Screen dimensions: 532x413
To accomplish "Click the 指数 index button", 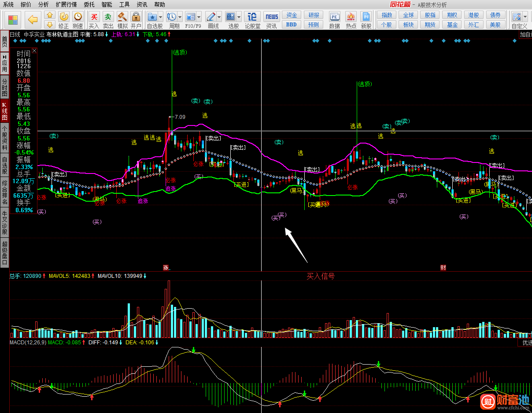I will pos(387,15).
